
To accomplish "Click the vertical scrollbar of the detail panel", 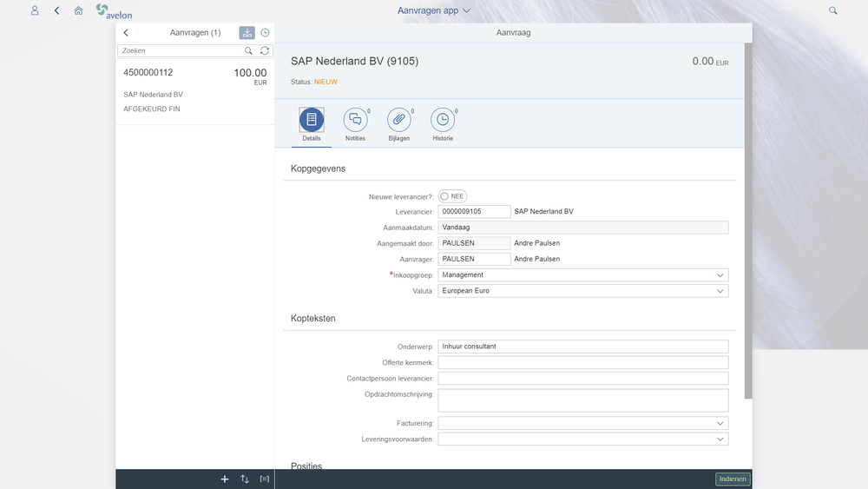I will [748, 221].
